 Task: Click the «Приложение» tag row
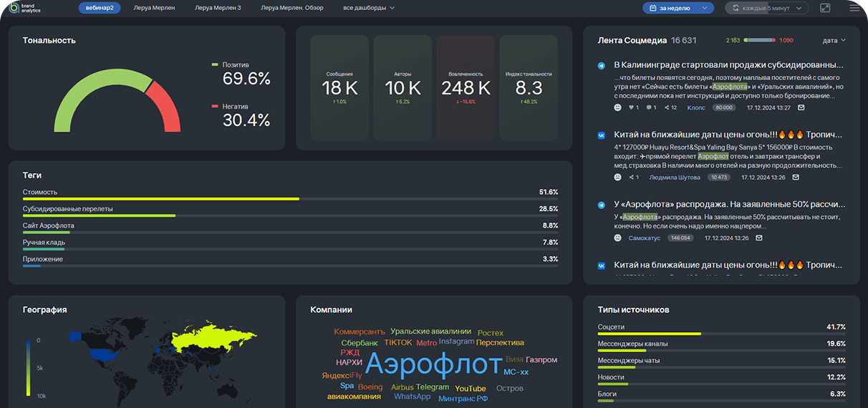[290, 262]
